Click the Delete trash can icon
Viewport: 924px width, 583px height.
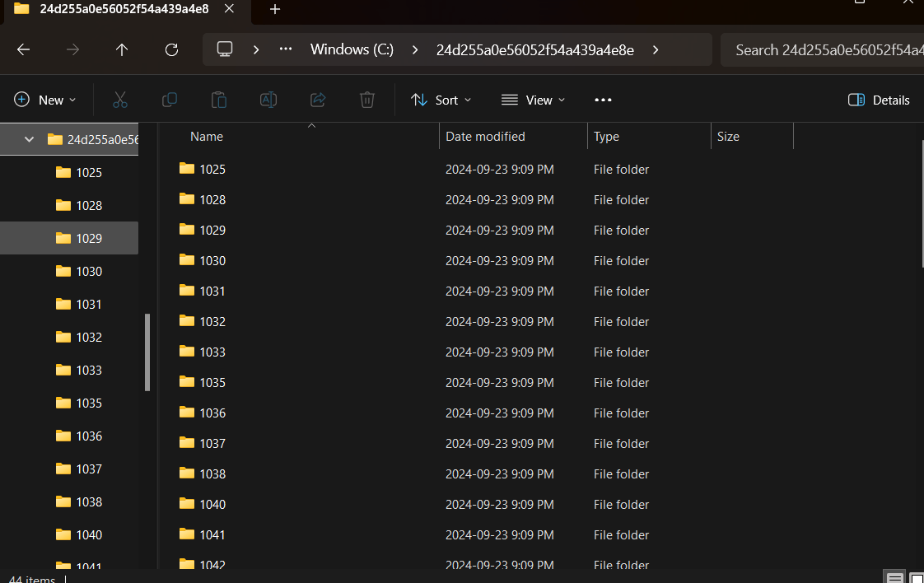click(x=367, y=100)
